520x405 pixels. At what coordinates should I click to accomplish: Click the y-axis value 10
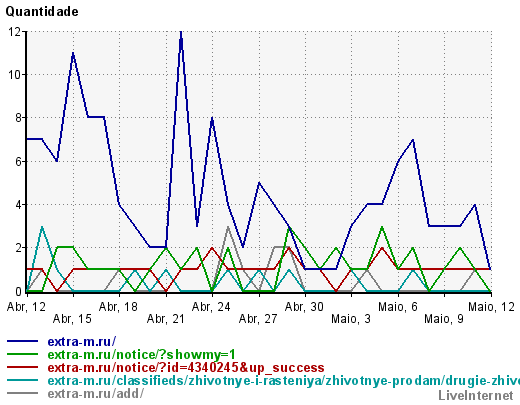(x=14, y=75)
